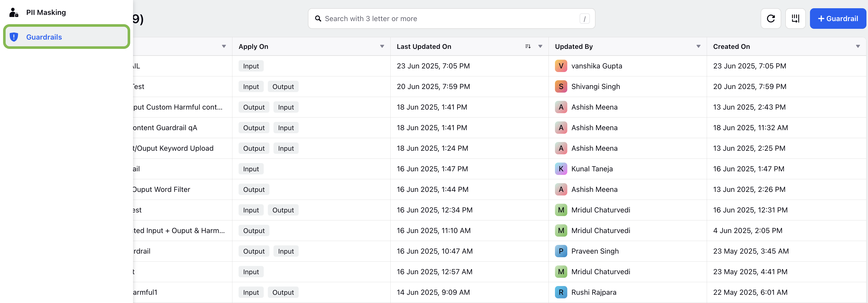The height and width of the screenshot is (303, 868).
Task: Click Praveen Singh's P avatar
Action: (x=561, y=251)
